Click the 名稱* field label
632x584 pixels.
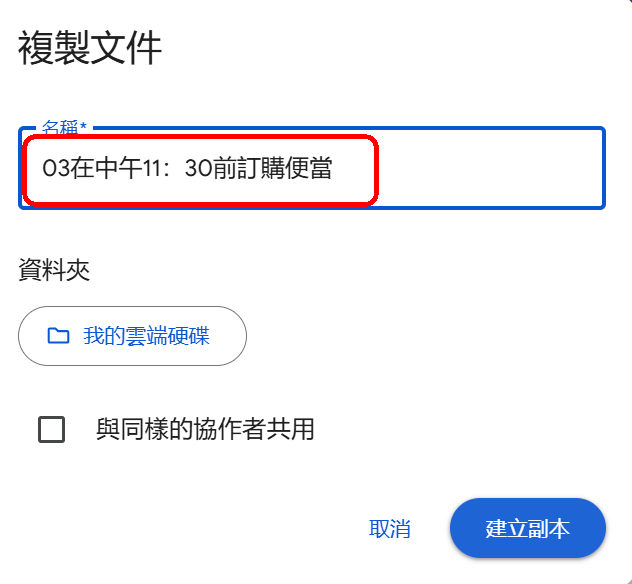click(64, 128)
